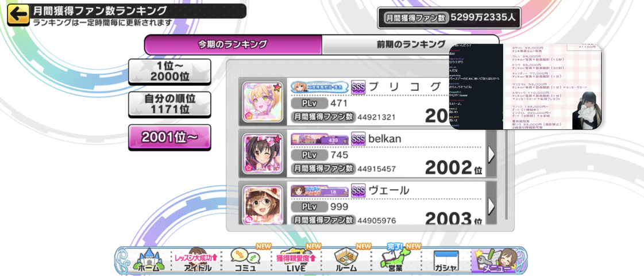Show ranks 1位～2000位
The image size is (644, 276).
(169, 71)
